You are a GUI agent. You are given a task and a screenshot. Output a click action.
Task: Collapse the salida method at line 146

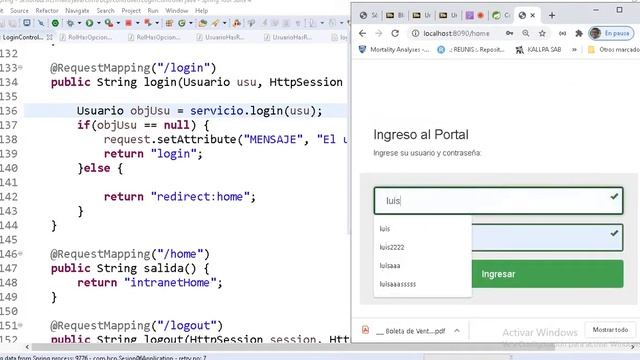pyautogui.click(x=20, y=253)
